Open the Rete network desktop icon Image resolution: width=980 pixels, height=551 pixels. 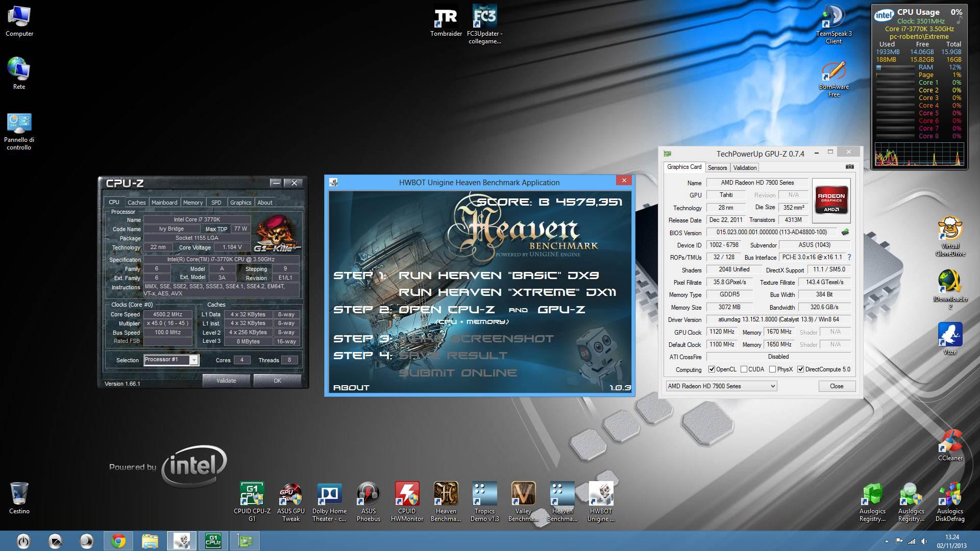(19, 73)
